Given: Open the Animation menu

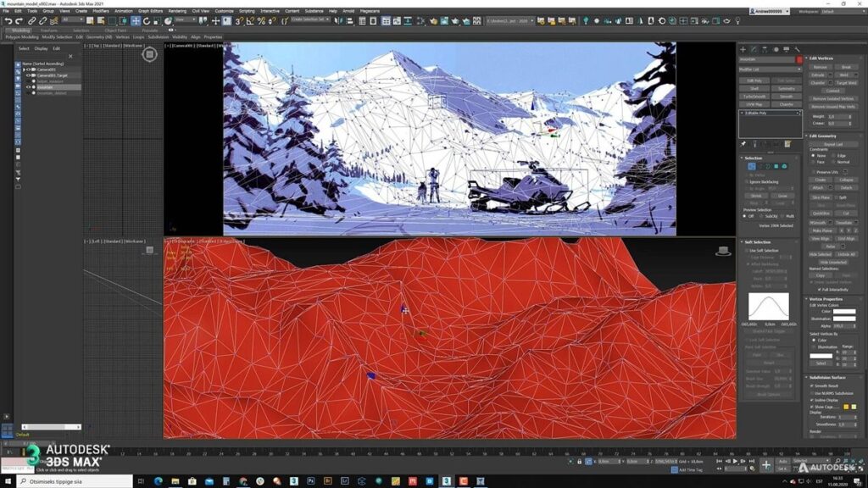Looking at the screenshot, I should [x=124, y=11].
